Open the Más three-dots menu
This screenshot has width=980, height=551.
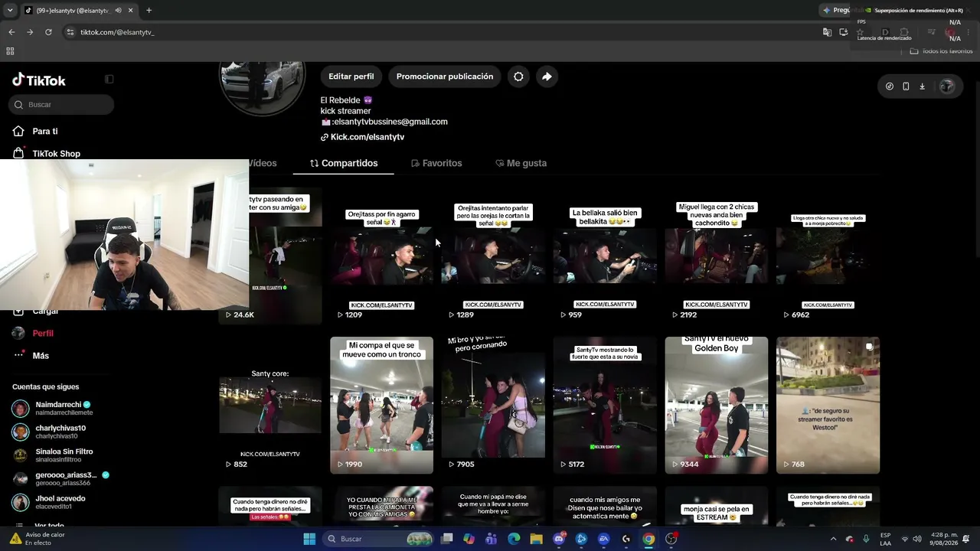(18, 355)
